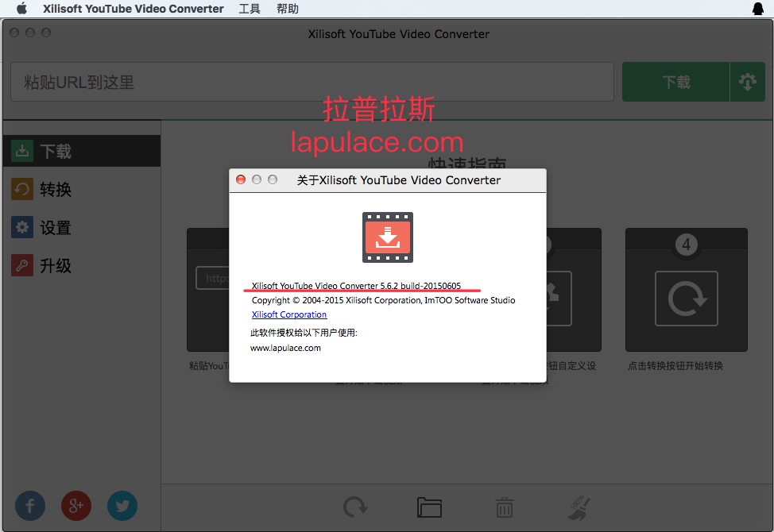Click the download options icon beside 下载 button
Screen dimensions: 774x532
pyautogui.click(x=747, y=82)
